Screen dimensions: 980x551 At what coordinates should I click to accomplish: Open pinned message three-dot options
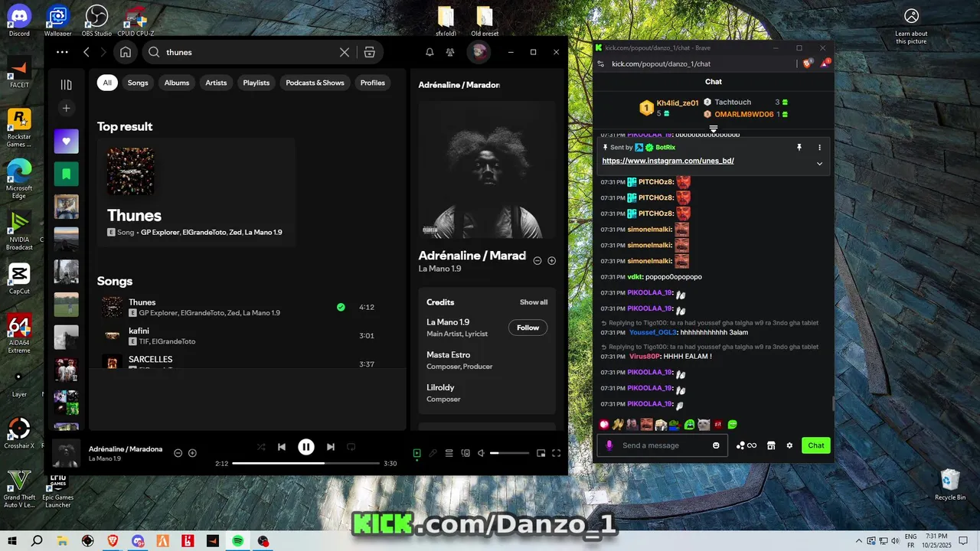point(819,147)
